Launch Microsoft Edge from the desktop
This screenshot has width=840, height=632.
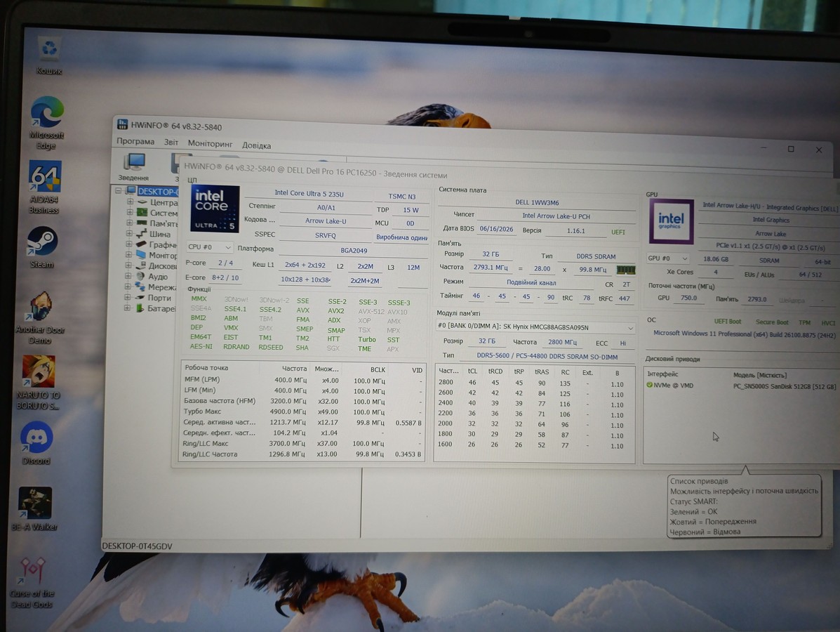tap(46, 122)
